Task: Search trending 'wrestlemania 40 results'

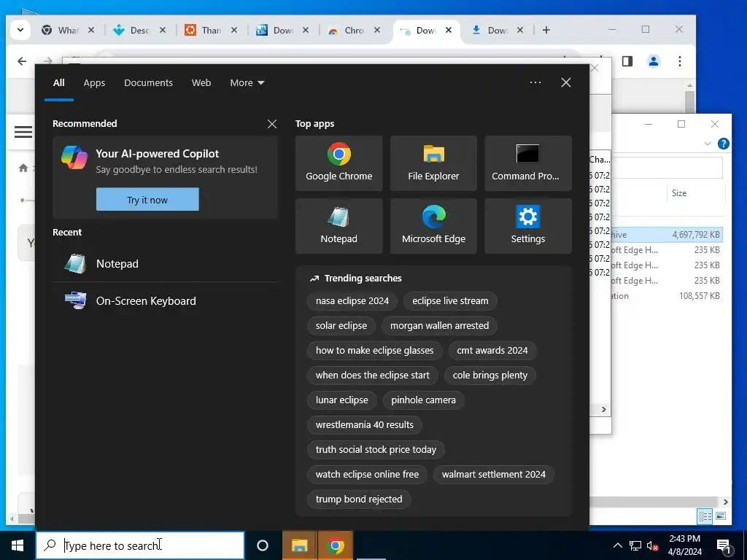Action: (x=365, y=425)
